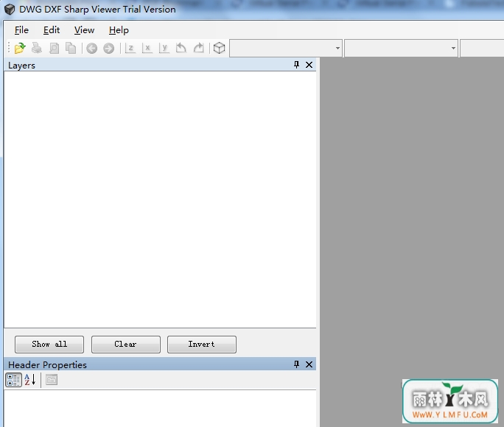
Task: Open the Edit menu
Action: [52, 30]
